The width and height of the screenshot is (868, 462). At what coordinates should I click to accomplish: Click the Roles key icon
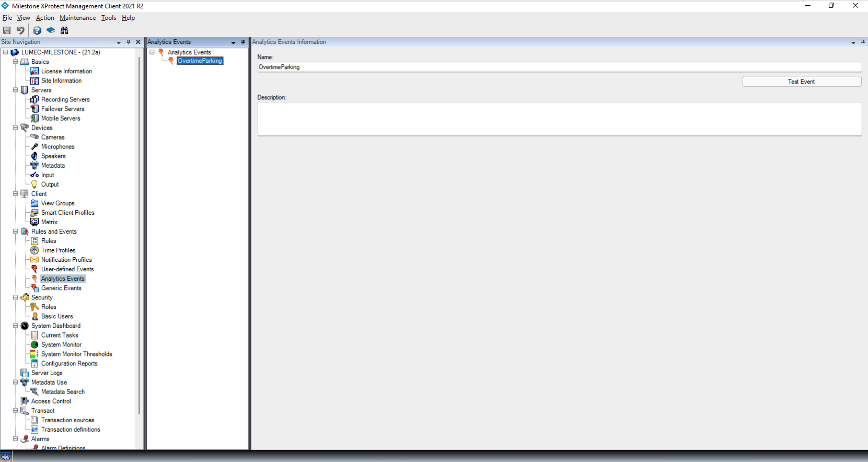click(34, 307)
